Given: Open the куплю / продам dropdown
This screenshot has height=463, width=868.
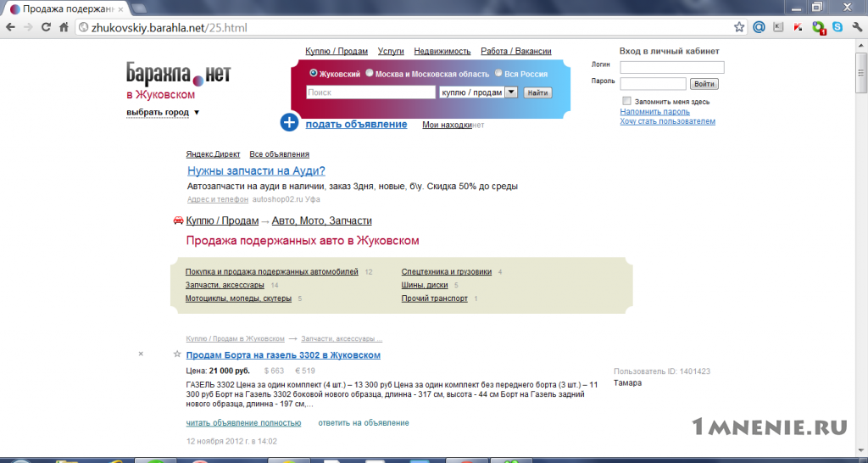Looking at the screenshot, I should click(478, 92).
